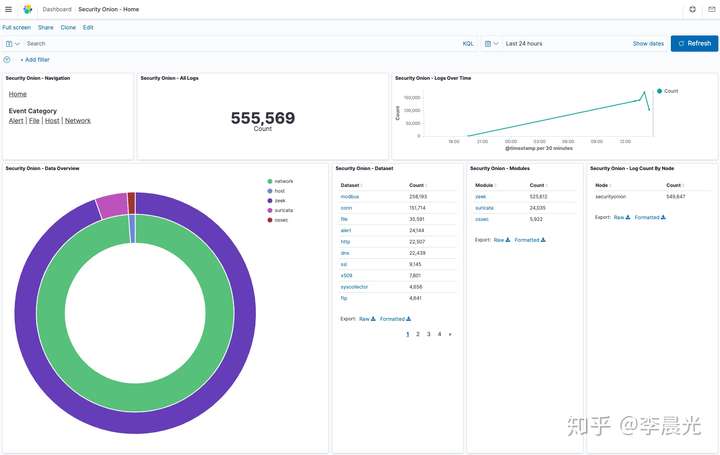The width and height of the screenshot is (720, 455).
Task: Toggle network legend item in Data Overview
Action: pos(280,181)
